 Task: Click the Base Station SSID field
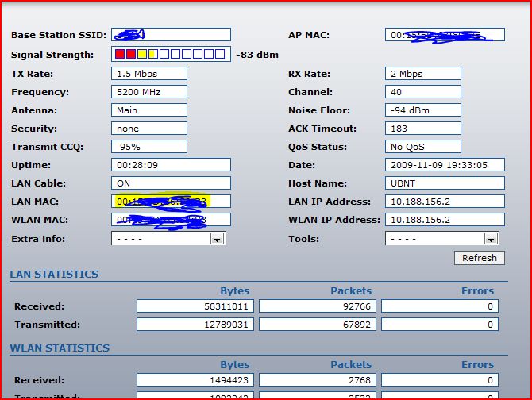coord(171,35)
